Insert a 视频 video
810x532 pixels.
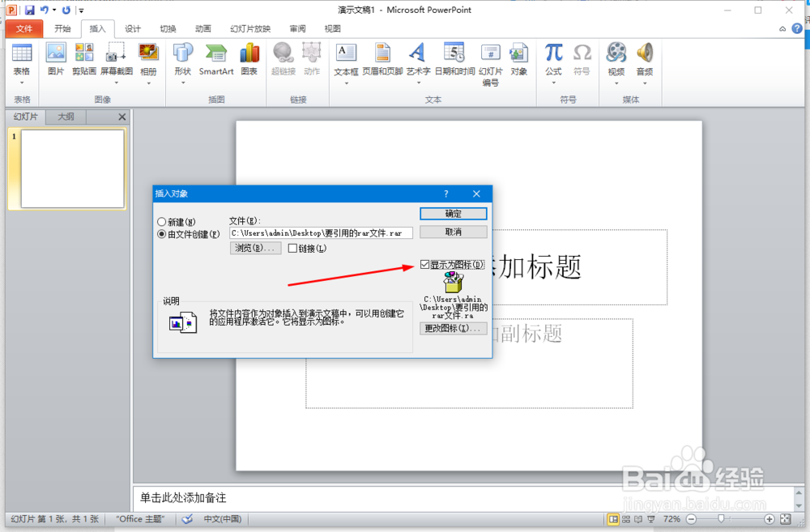click(x=616, y=53)
